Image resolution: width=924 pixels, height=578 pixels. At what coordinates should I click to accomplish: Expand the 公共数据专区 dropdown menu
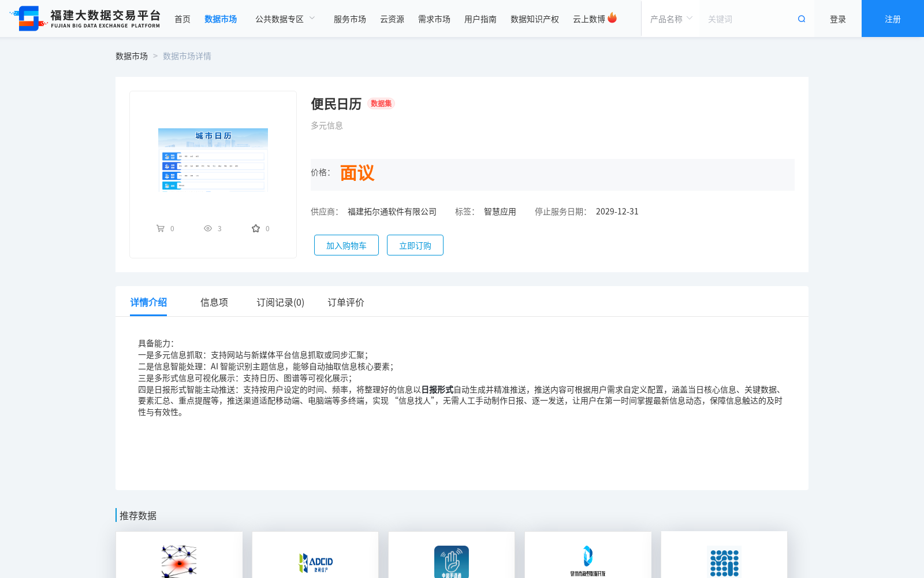285,19
